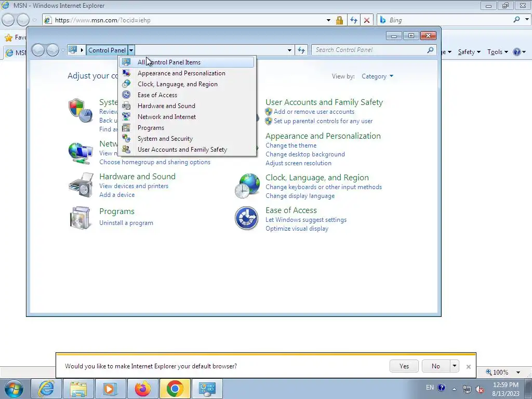Dismiss the default browser notification bar

pyautogui.click(x=469, y=366)
